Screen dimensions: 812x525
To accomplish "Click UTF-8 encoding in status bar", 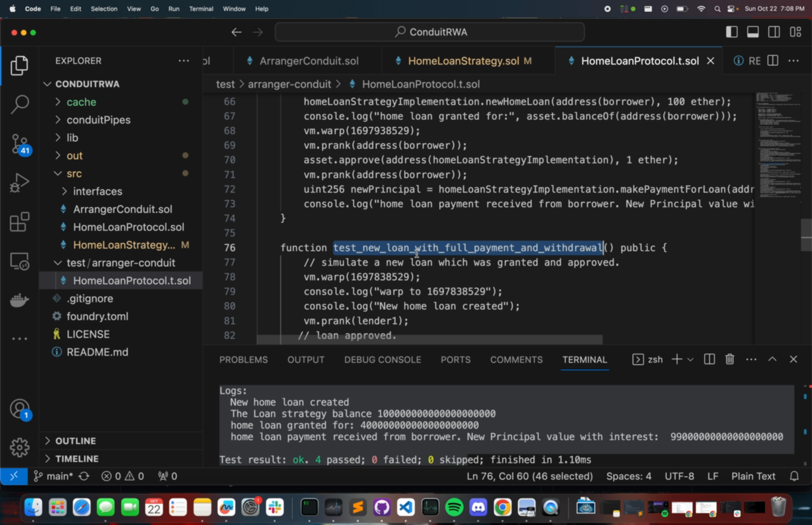I will click(x=679, y=476).
